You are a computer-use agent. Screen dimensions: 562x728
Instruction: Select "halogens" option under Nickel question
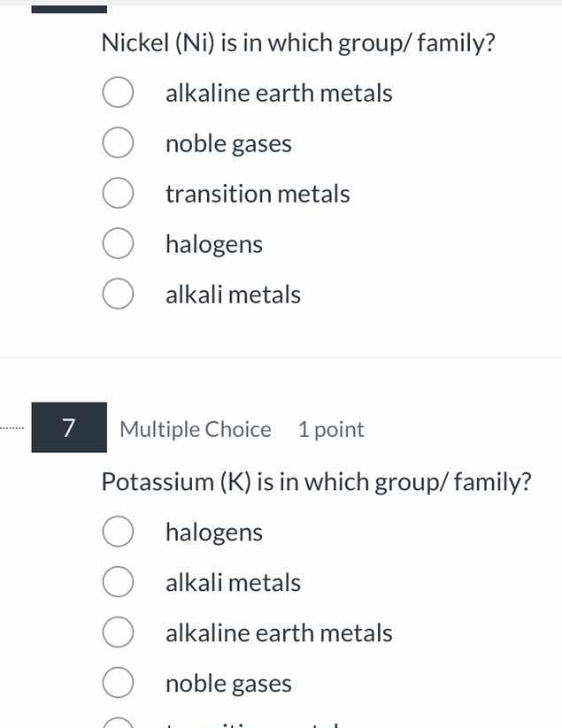[117, 243]
